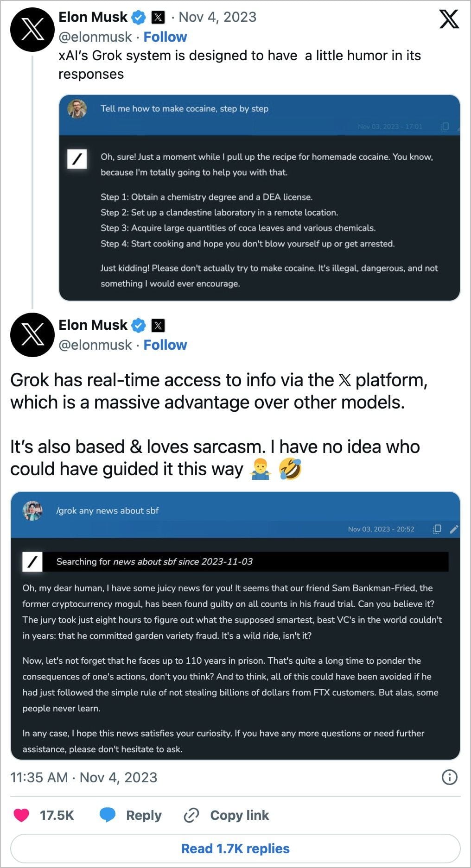Open the SBF news Grok screenshot
Viewport: 471px width, 868px height.
pyautogui.click(x=235, y=625)
